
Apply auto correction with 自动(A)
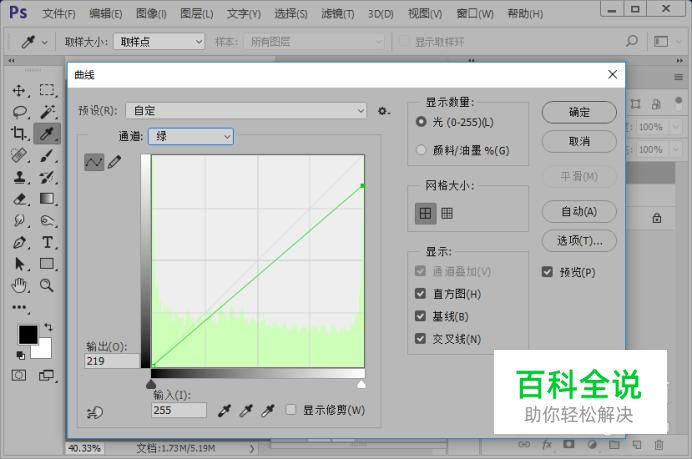click(x=579, y=211)
